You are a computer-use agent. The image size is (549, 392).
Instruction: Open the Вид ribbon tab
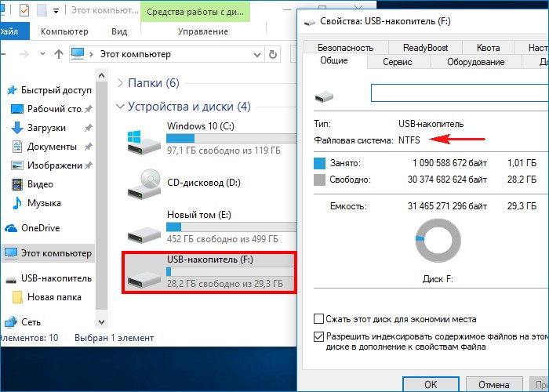coord(119,31)
